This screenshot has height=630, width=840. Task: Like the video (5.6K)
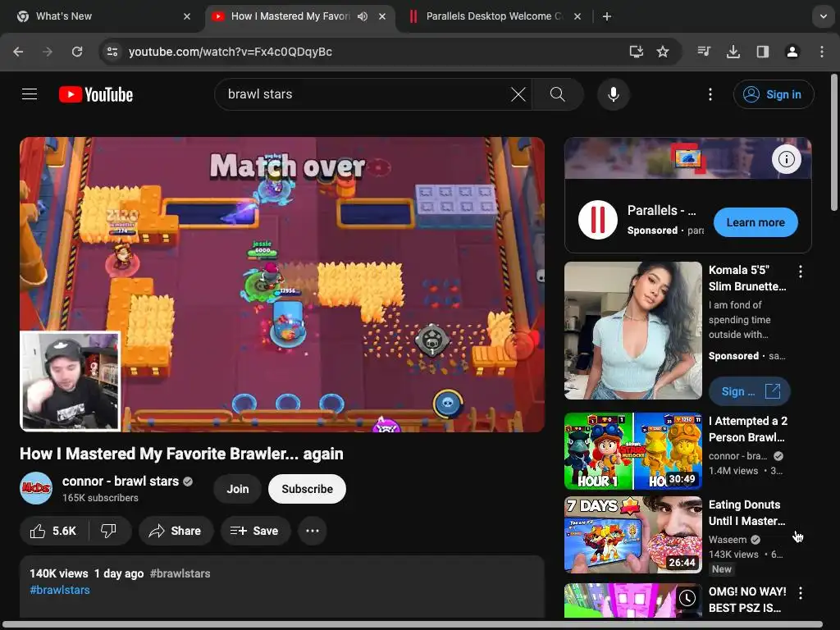point(53,531)
